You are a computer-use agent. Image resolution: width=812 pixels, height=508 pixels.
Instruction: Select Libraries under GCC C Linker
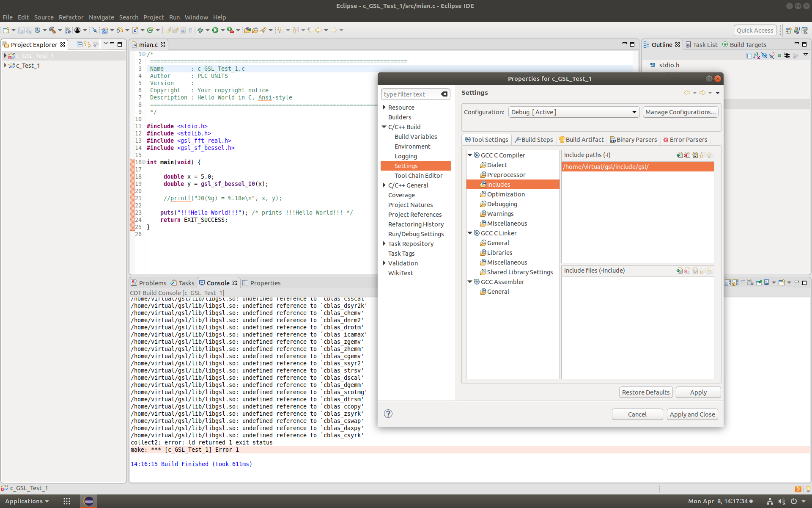499,253
